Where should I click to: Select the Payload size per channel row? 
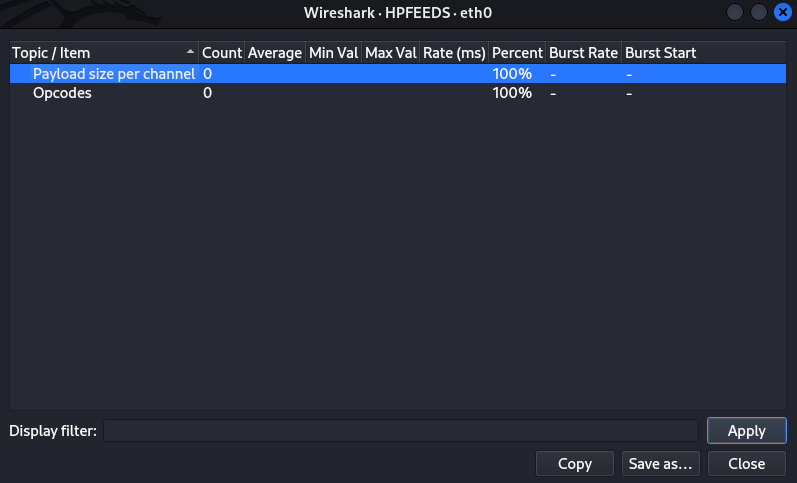[x=113, y=74]
